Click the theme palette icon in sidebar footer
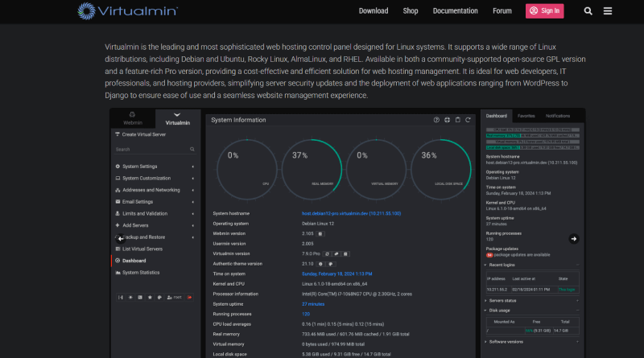The height and width of the screenshot is (358, 644). pos(159,297)
